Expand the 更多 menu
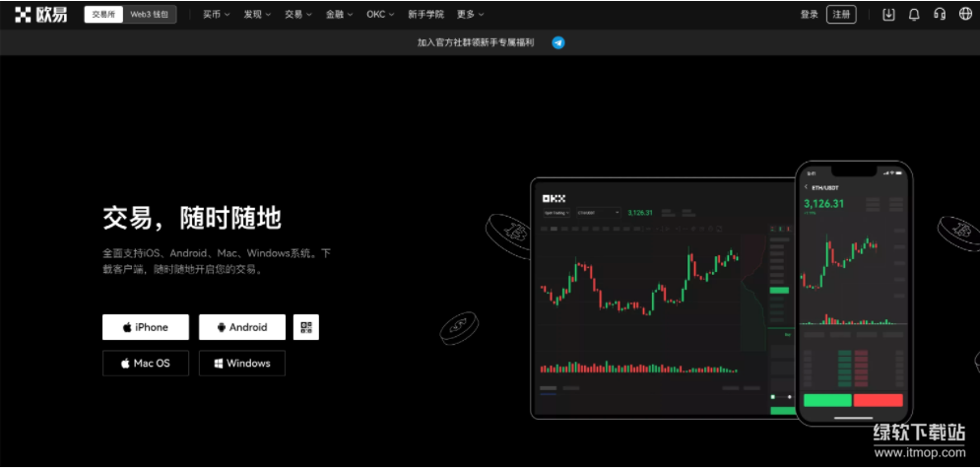980x472 pixels. coord(470,15)
